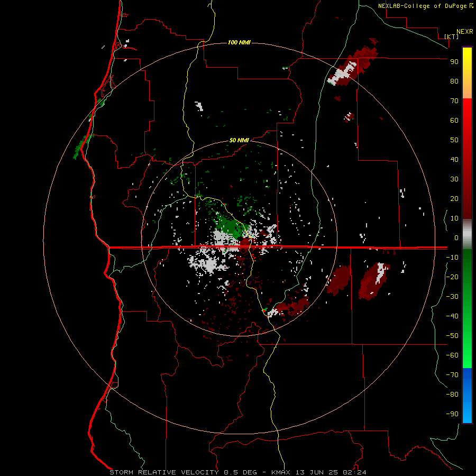This screenshot has height=476, width=476.
Task: Click the -60 value on velocity scale
Action: [452, 355]
